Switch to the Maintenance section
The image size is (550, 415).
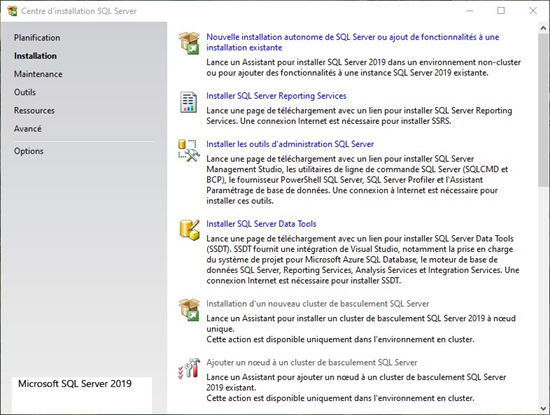click(x=38, y=74)
